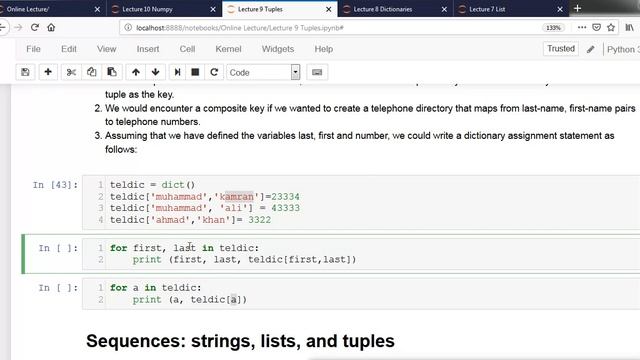640x360 pixels.
Task: Click the paragraph starting 'Assuming that we have defined'
Action: coord(360,142)
